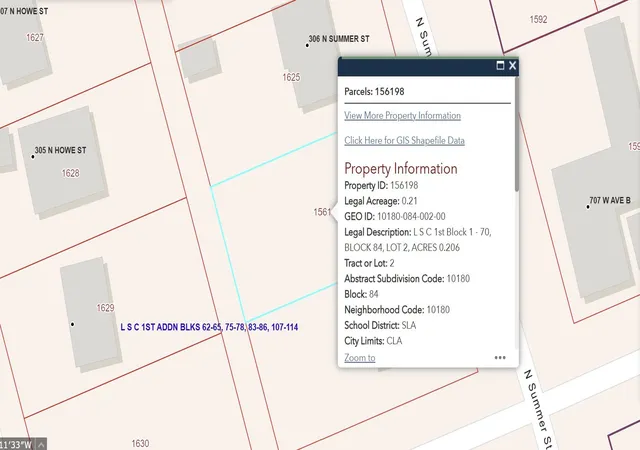The height and width of the screenshot is (450, 640).
Task: Close the parcel information popup
Action: (512, 65)
